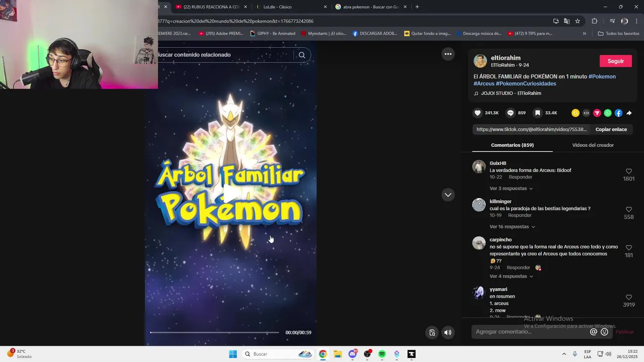Open the three-dot video options menu
Image resolution: width=644 pixels, height=362 pixels.
448,54
